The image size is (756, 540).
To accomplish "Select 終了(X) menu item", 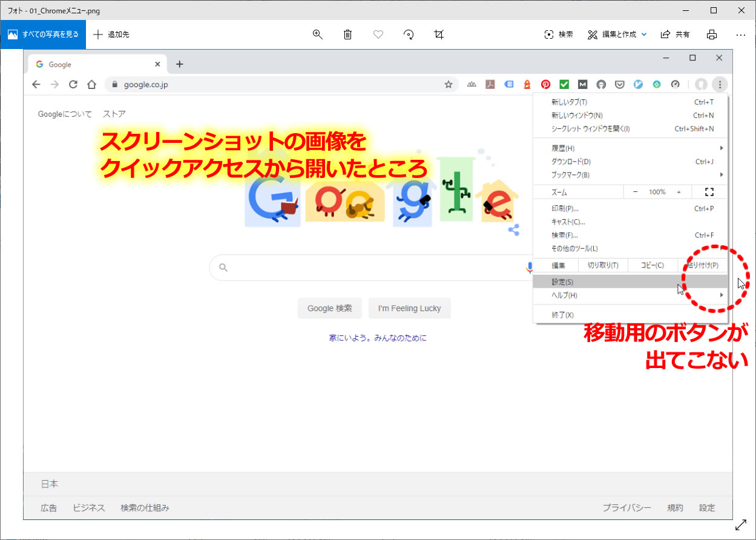I will [x=631, y=315].
